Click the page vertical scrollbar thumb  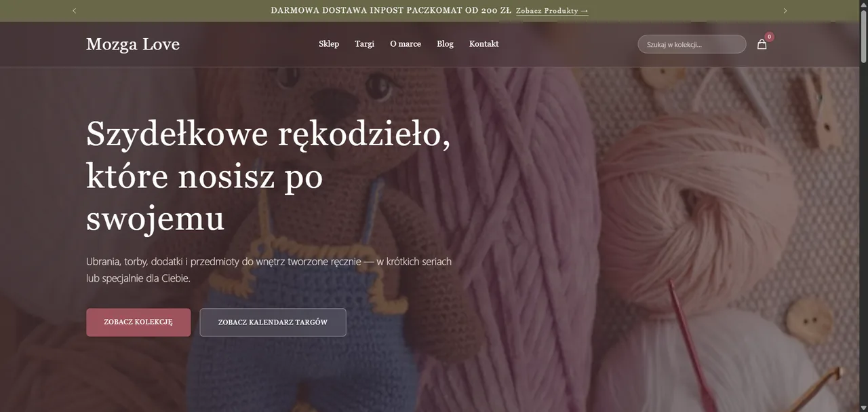click(863, 37)
